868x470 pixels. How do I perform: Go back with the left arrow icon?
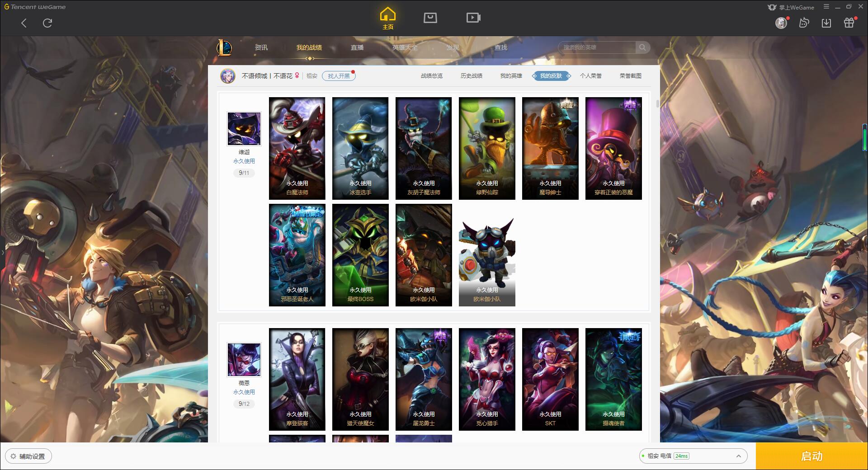point(24,23)
